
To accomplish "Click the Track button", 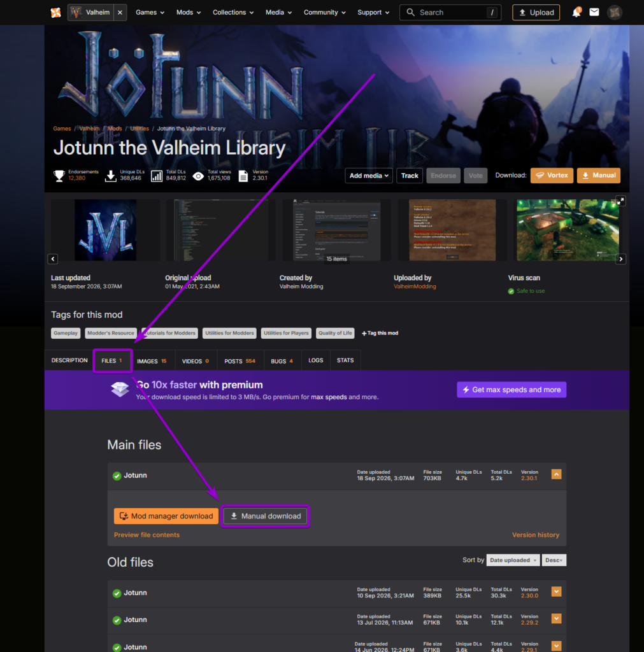I will [410, 176].
